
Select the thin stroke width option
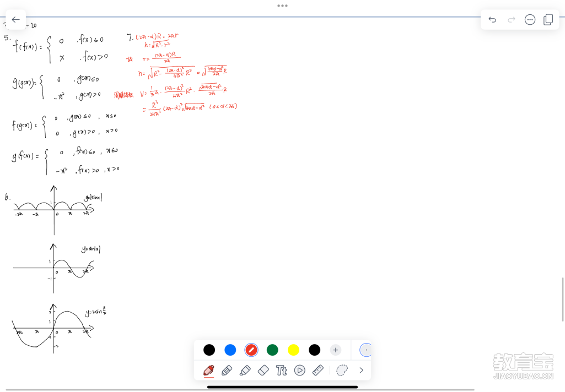pyautogui.click(x=366, y=350)
